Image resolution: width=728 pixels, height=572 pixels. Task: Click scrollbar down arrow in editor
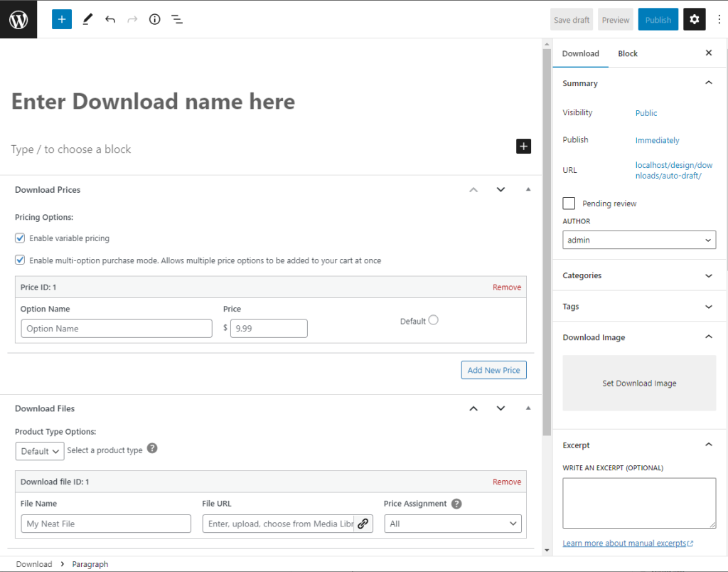point(547,550)
